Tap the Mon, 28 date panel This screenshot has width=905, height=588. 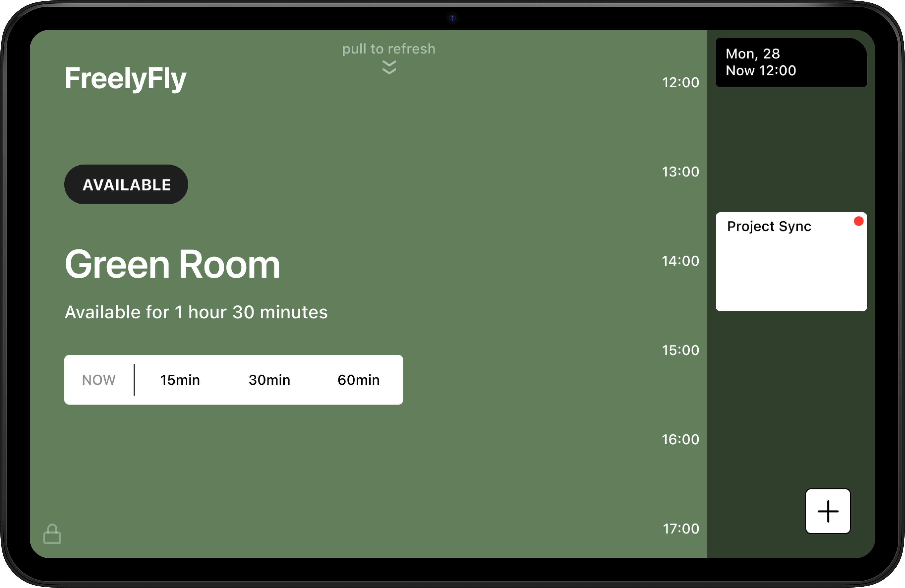click(791, 62)
